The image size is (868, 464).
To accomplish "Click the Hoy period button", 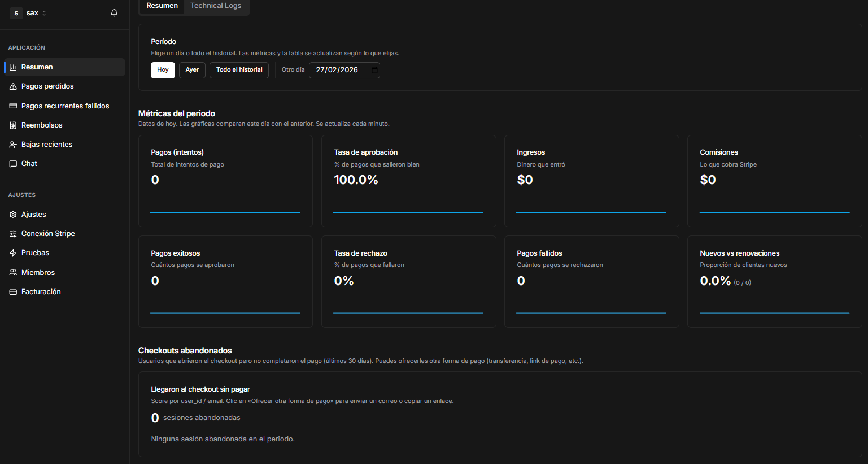I will 163,70.
